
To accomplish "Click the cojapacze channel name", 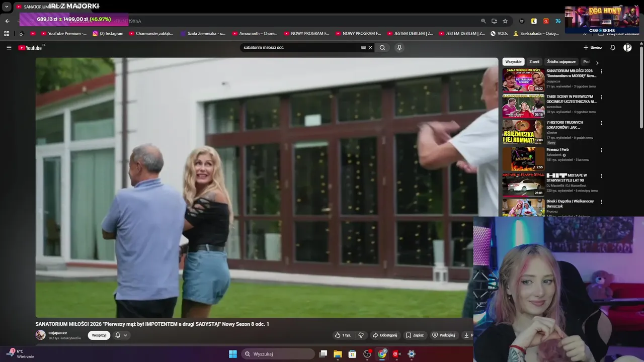I will 58,333.
